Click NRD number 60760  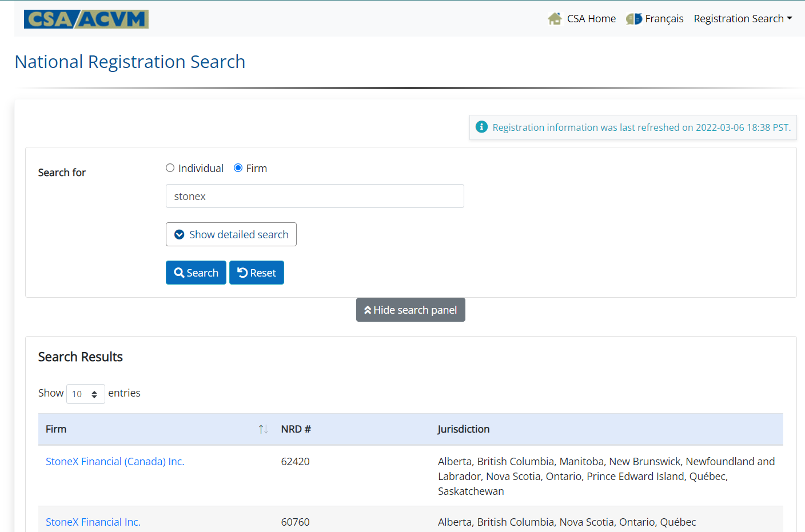[x=295, y=522]
